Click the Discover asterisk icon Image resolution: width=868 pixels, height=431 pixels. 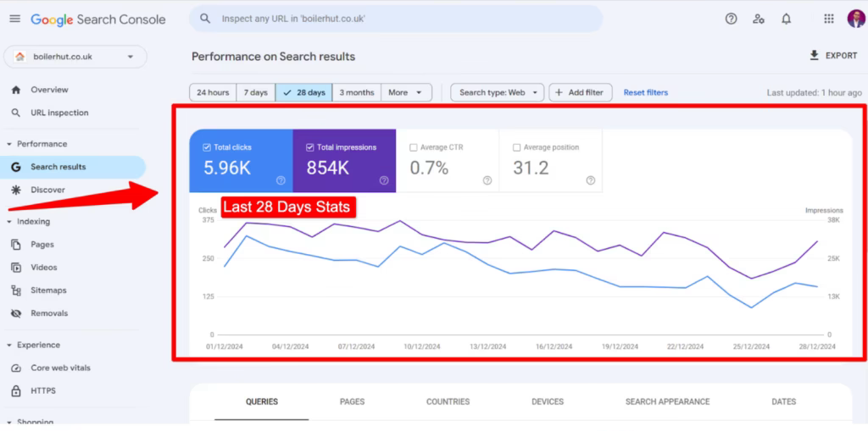point(16,190)
